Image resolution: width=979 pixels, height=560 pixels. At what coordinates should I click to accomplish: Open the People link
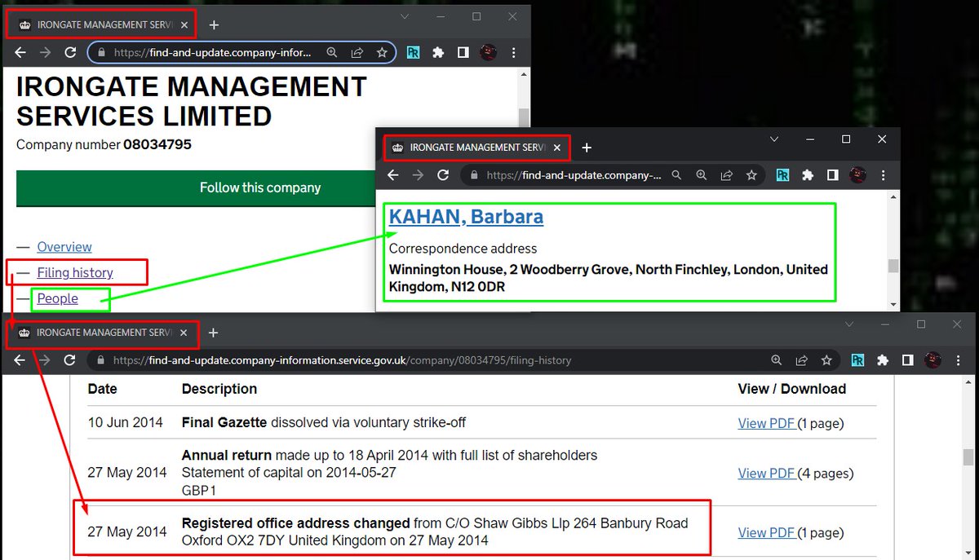coord(58,299)
